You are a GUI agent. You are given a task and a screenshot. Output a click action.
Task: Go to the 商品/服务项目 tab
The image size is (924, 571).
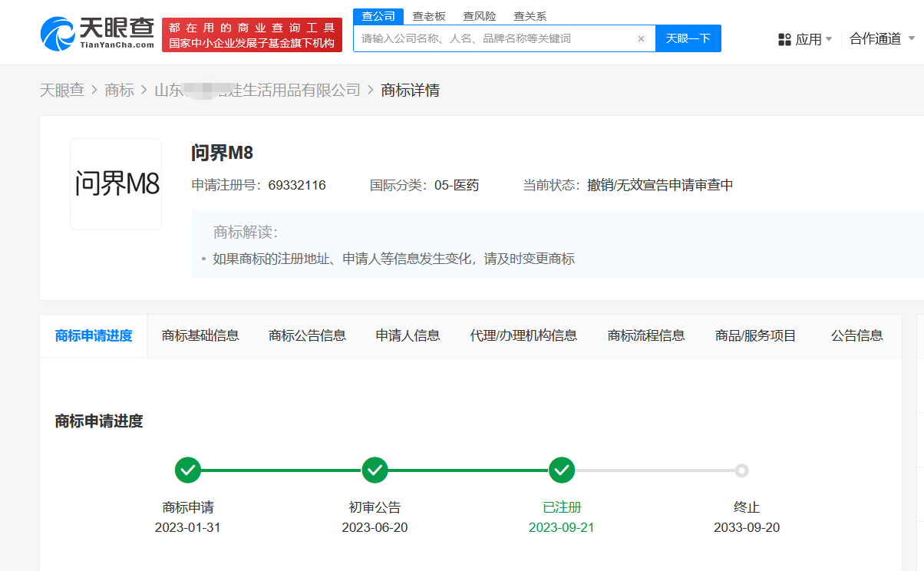[755, 335]
